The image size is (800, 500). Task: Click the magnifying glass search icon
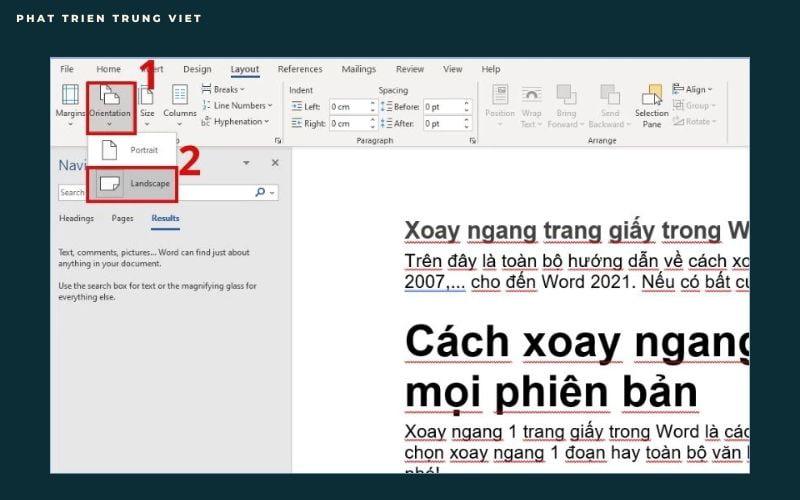[261, 192]
